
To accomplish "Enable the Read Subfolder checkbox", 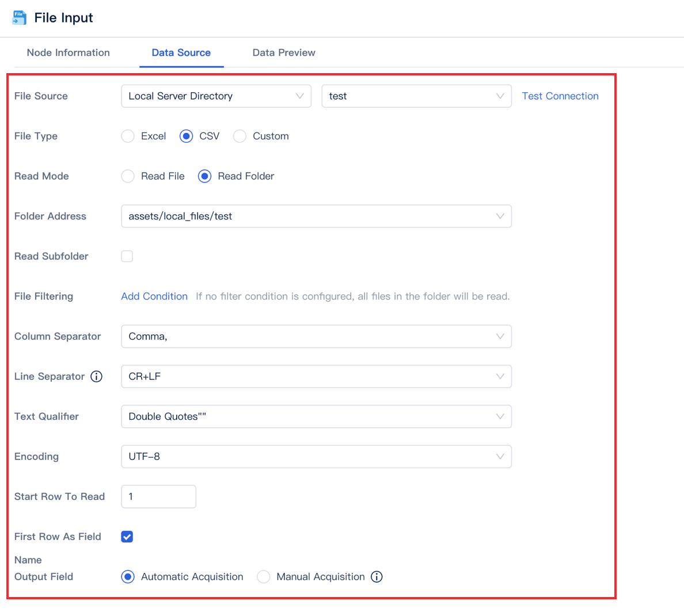I will [x=127, y=256].
